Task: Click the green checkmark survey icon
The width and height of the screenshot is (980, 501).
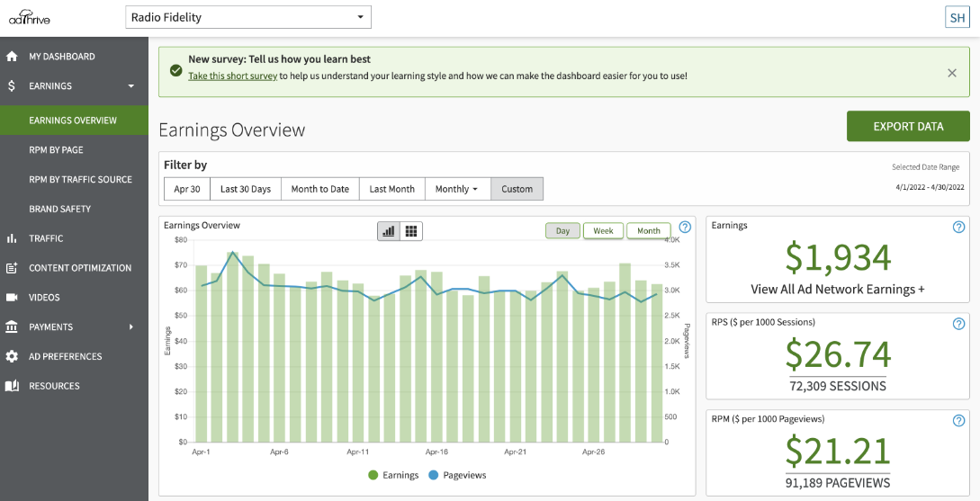Action: [x=175, y=70]
